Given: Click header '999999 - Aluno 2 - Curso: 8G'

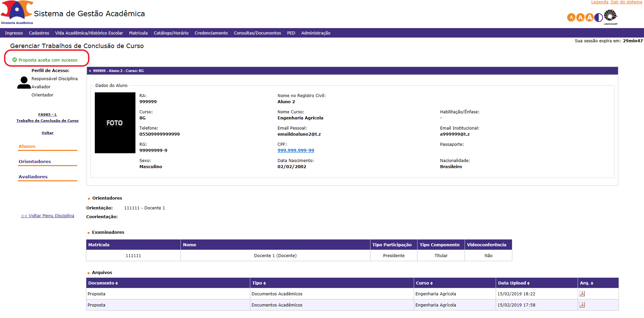Looking at the screenshot, I should (x=118, y=71).
